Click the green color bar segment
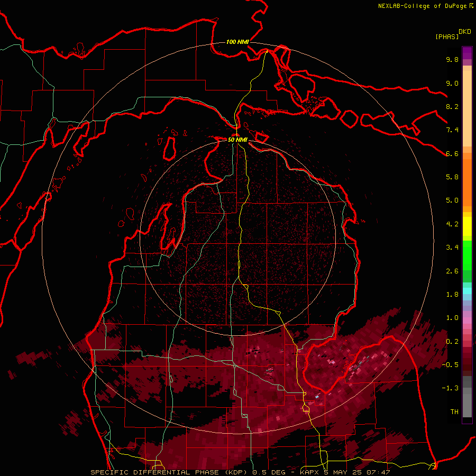 pyautogui.click(x=467, y=255)
